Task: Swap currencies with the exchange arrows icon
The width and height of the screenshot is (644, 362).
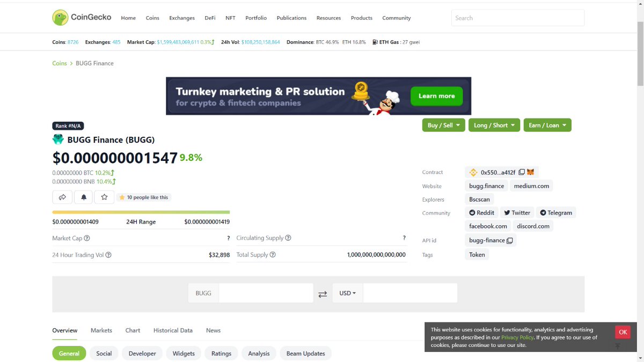Action: point(323,294)
